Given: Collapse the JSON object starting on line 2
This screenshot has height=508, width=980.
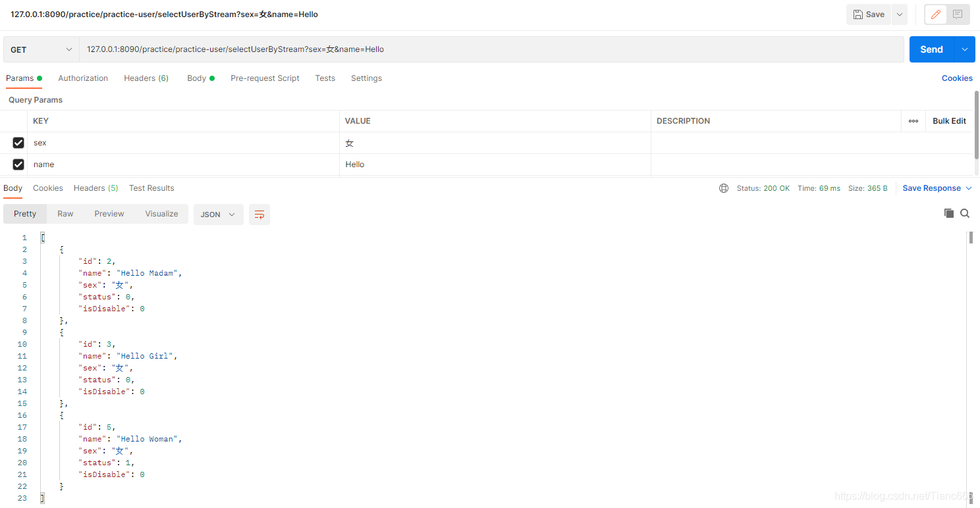Looking at the screenshot, I should pyautogui.click(x=62, y=249).
